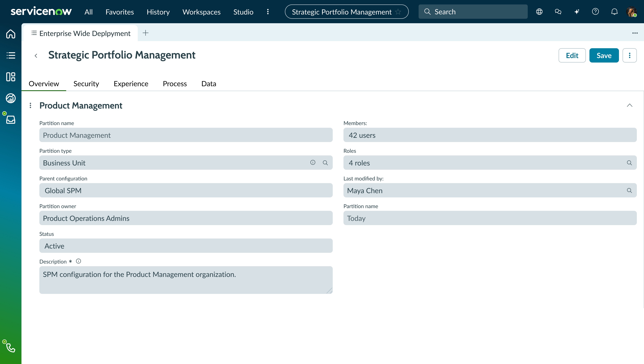
Task: Open the notifications bell
Action: pos(614,12)
